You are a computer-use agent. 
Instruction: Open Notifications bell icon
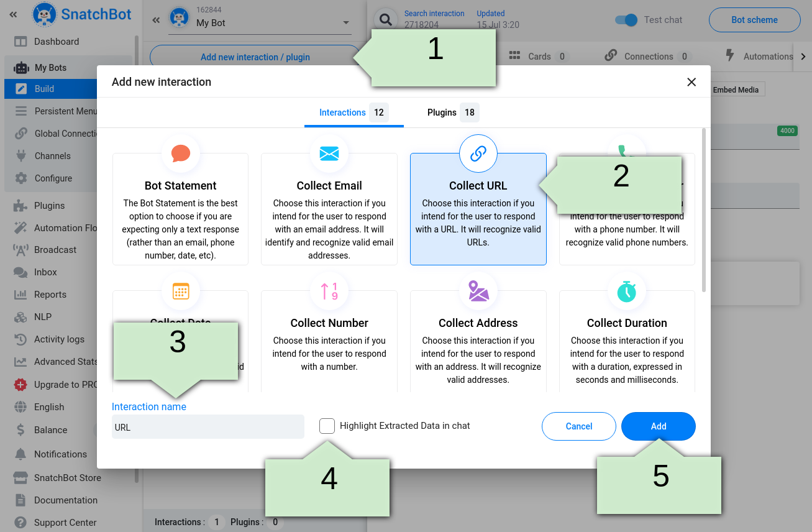point(21,454)
